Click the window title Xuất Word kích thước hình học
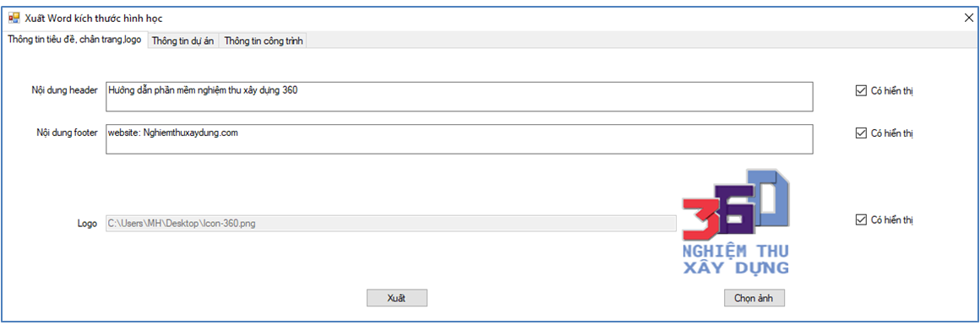Image resolution: width=980 pixels, height=325 pixels. (x=94, y=18)
